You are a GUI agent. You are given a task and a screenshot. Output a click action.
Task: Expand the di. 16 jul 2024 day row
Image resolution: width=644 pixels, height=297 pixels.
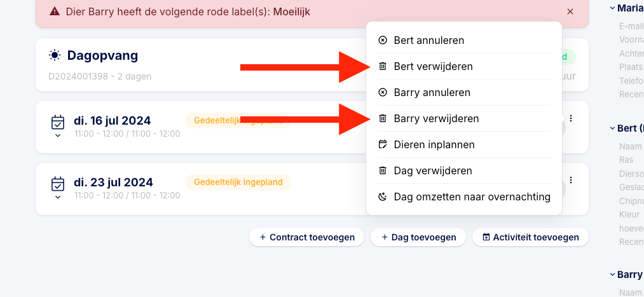58,135
